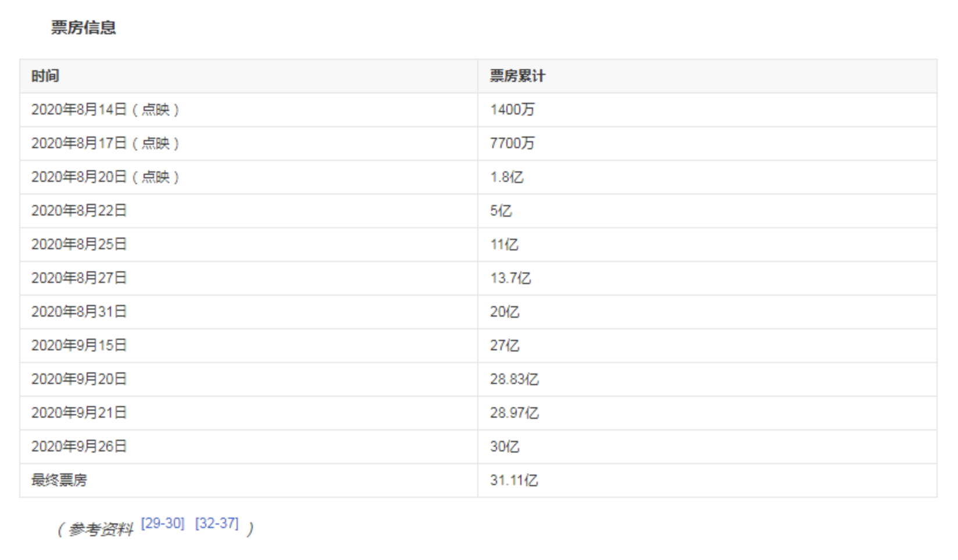Select the 27亿 cell
Screen dimensions: 958x560
click(707, 346)
